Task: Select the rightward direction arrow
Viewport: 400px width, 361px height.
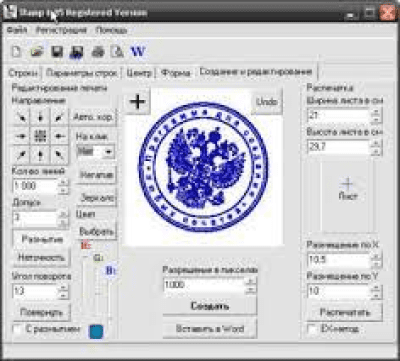Action: coord(21,136)
